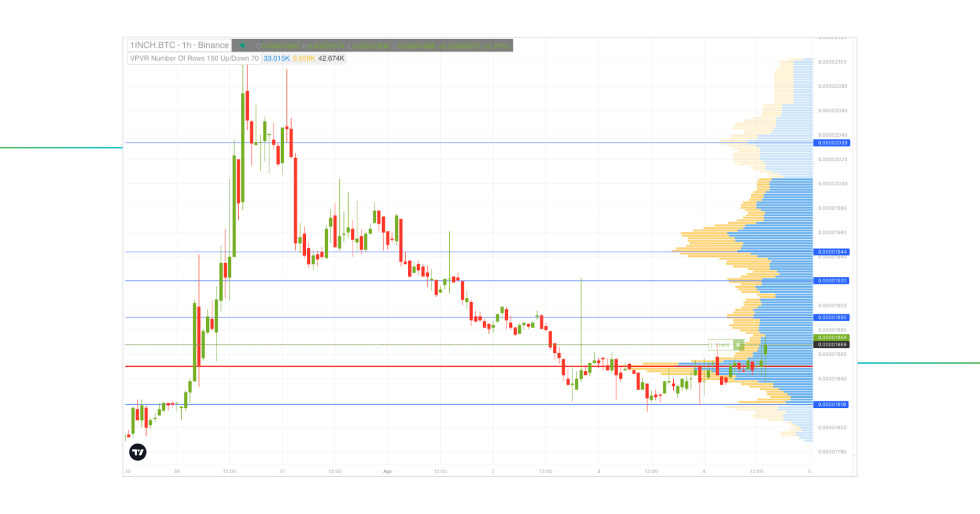Viewport: 980px width, 514px height.
Task: Click the 42.674K total volume value
Action: tap(331, 58)
